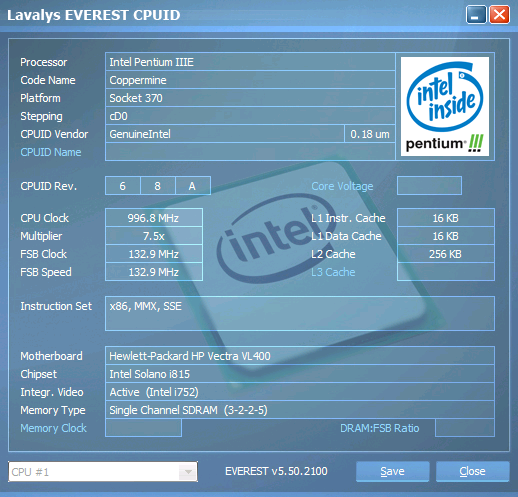Click the empty L3 Cache field
Screen dimensions: 518x497
coord(446,272)
